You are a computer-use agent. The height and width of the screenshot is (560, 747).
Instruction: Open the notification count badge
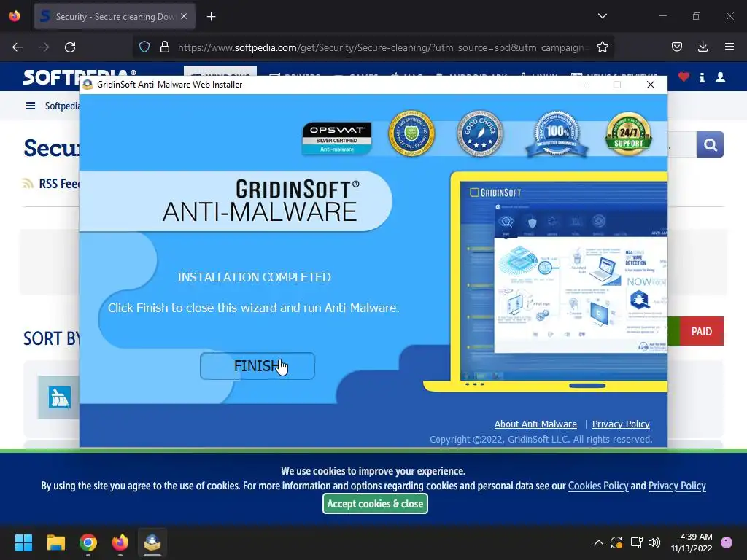726,542
